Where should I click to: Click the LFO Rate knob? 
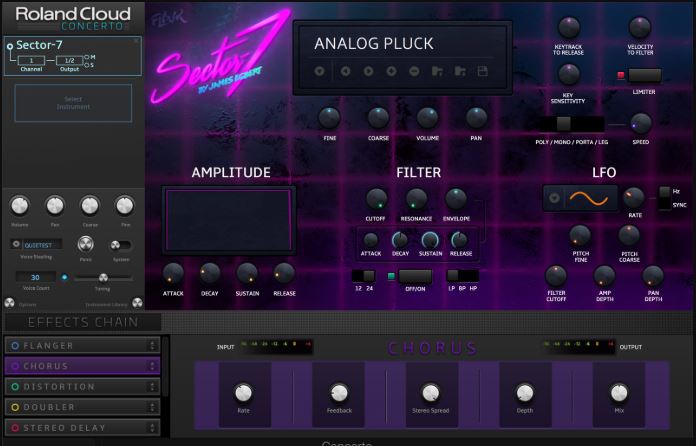point(634,198)
